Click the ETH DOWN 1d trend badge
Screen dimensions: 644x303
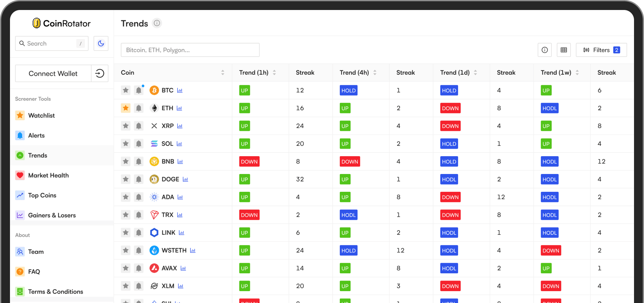450,108
